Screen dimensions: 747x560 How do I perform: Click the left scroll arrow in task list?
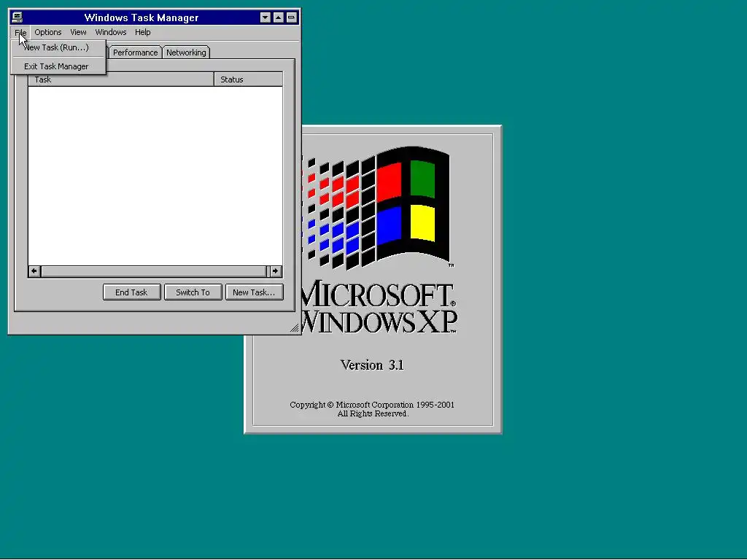point(34,271)
